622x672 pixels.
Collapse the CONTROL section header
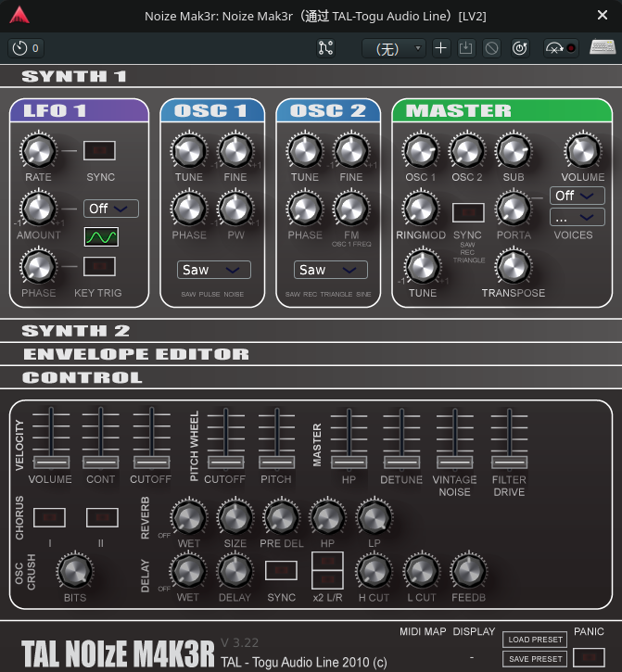point(311,377)
